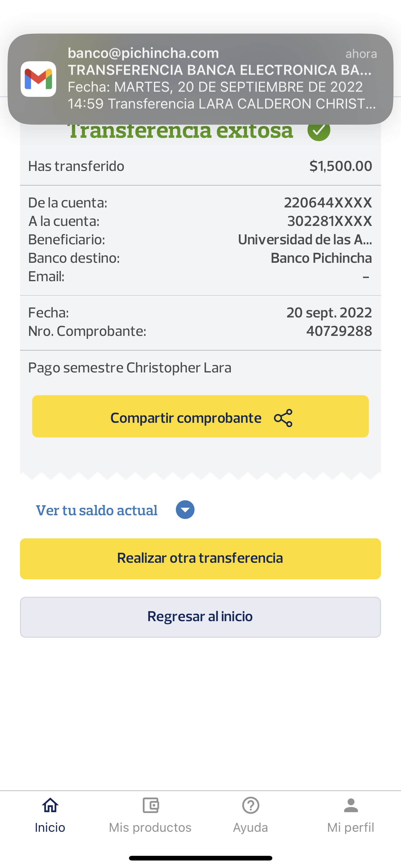Tap the receipt number 40729288
Viewport: 401px width, 868px height.
click(339, 331)
